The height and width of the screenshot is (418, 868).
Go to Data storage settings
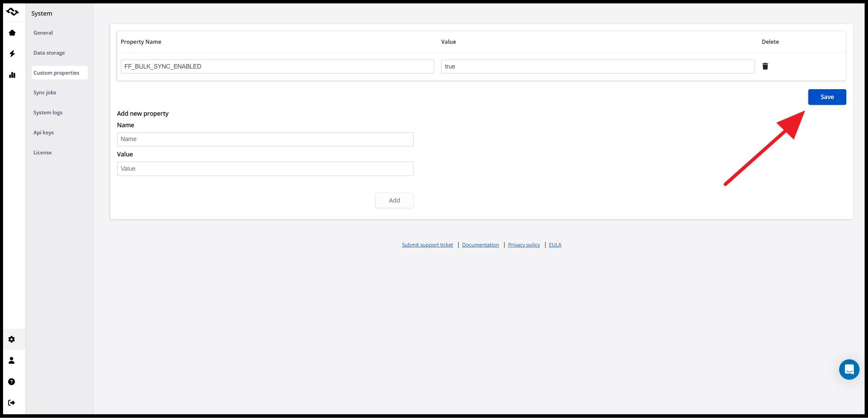49,53
